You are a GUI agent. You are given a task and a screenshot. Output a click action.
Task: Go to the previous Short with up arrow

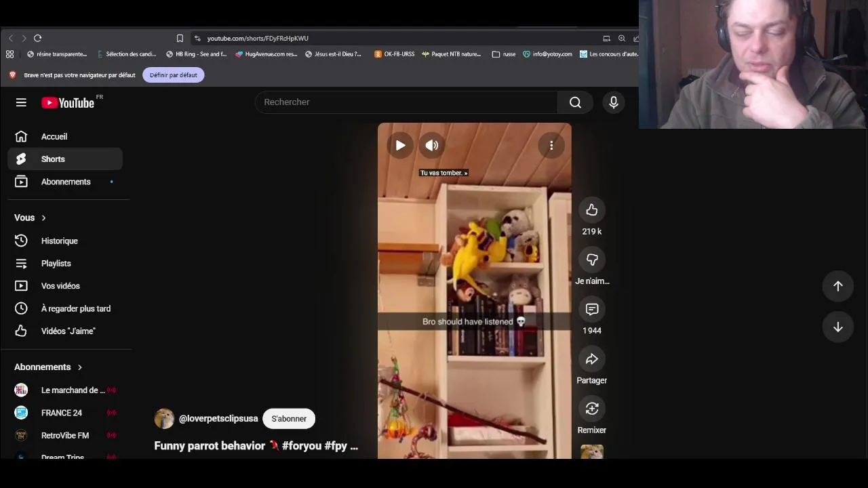pyautogui.click(x=838, y=286)
